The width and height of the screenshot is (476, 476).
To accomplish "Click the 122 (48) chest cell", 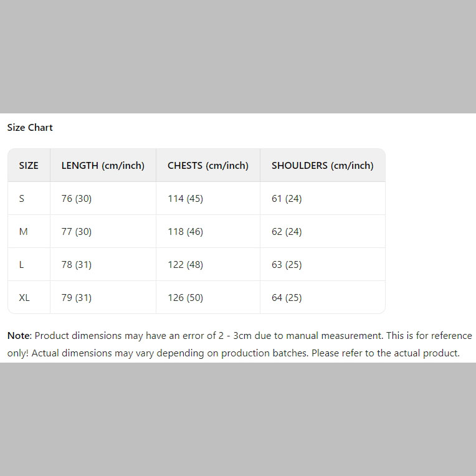I will 186,265.
